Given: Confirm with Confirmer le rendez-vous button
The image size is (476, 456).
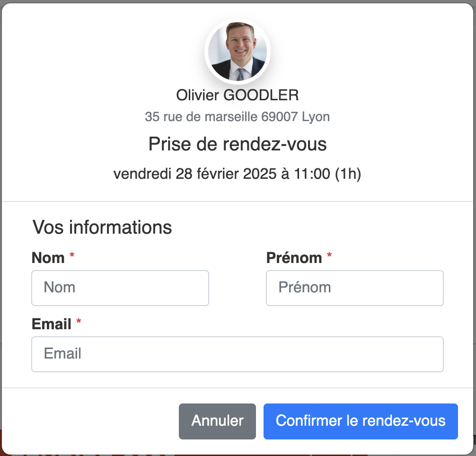Looking at the screenshot, I should point(361,421).
